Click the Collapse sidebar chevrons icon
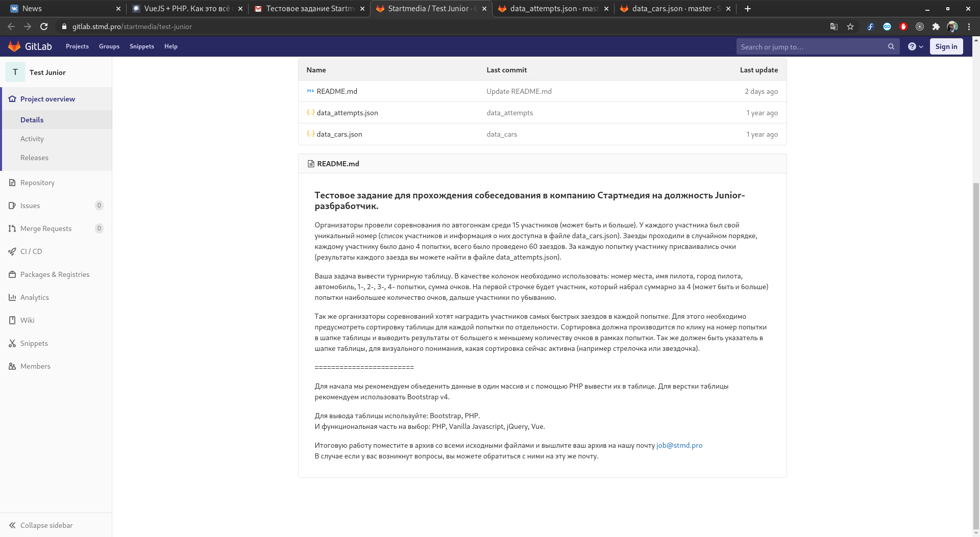The width and height of the screenshot is (980, 537). pos(12,525)
